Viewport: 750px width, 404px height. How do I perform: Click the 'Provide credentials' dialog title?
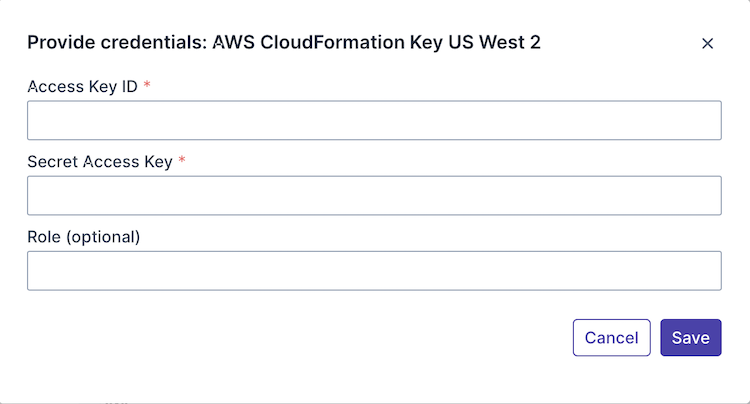click(283, 42)
